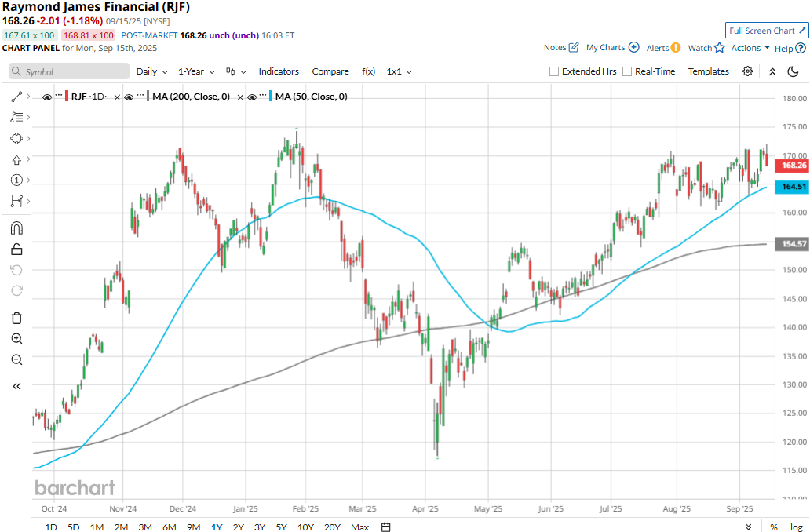Select the 5Y time range tab

[x=281, y=527]
